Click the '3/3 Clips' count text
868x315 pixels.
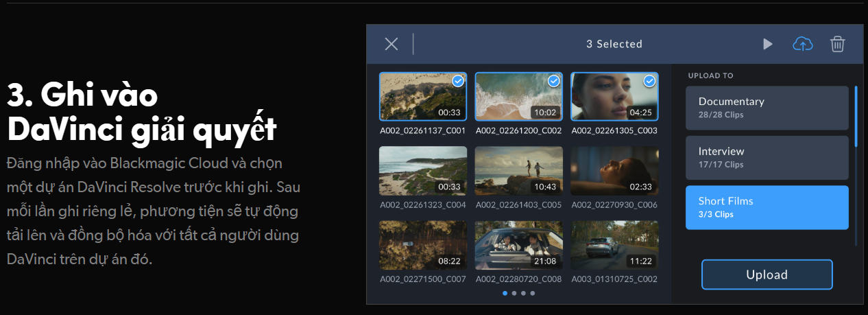click(x=716, y=214)
